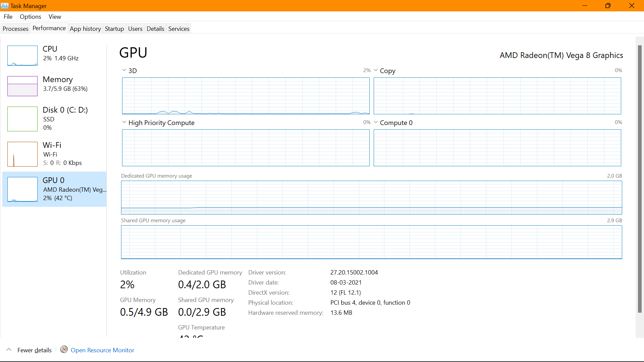
Task: Open the Options menu
Action: coord(30,16)
